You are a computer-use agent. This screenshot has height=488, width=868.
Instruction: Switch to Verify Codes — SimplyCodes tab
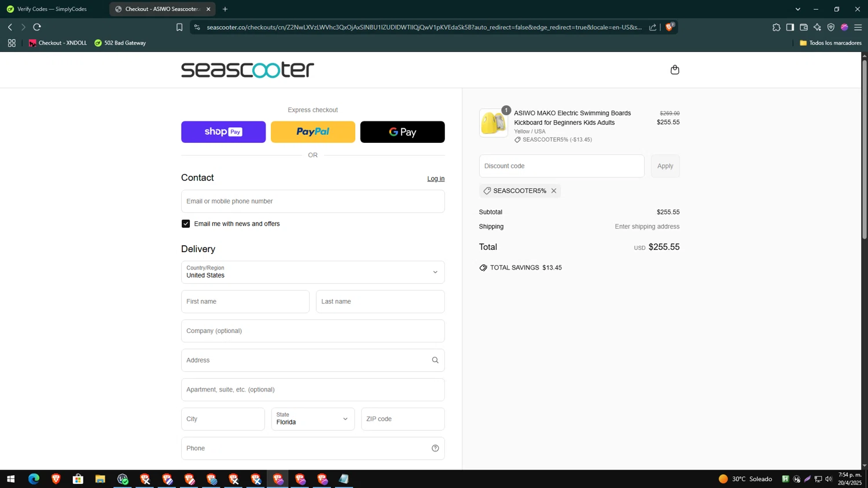pyautogui.click(x=52, y=9)
